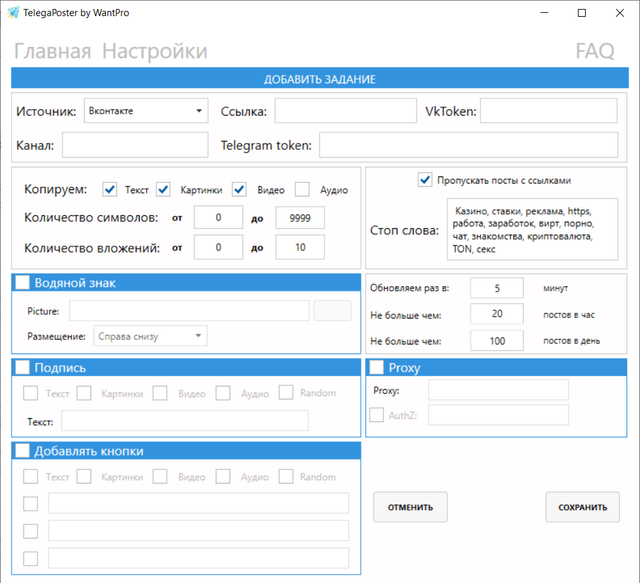Click the third button row text field
The height and width of the screenshot is (583, 640).
[199, 558]
